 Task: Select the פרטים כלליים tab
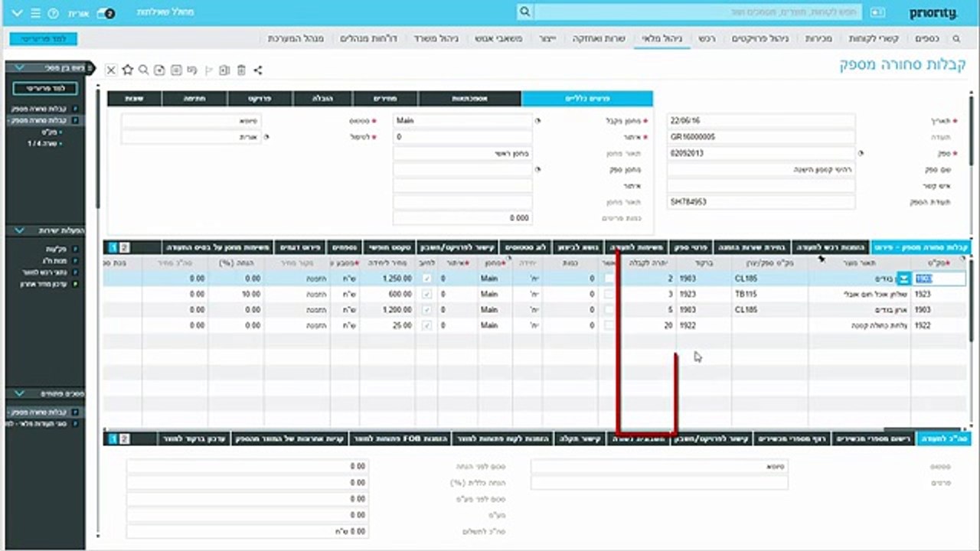586,99
